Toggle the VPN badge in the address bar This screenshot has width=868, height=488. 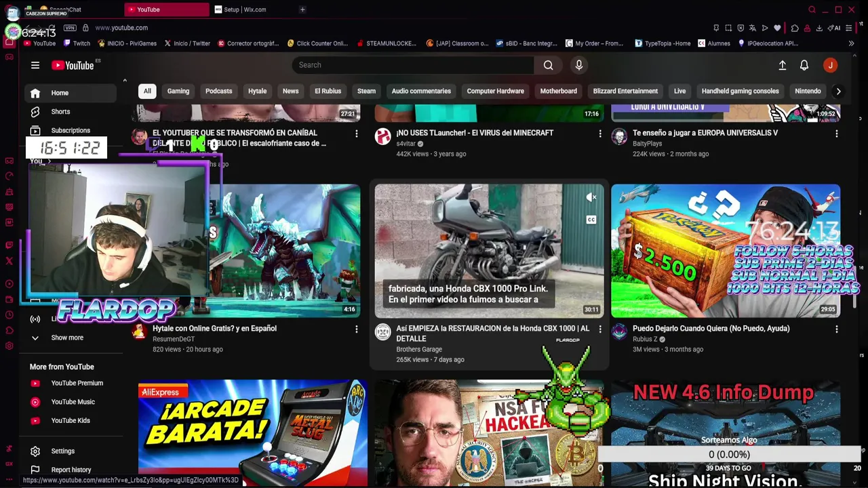tap(70, 28)
